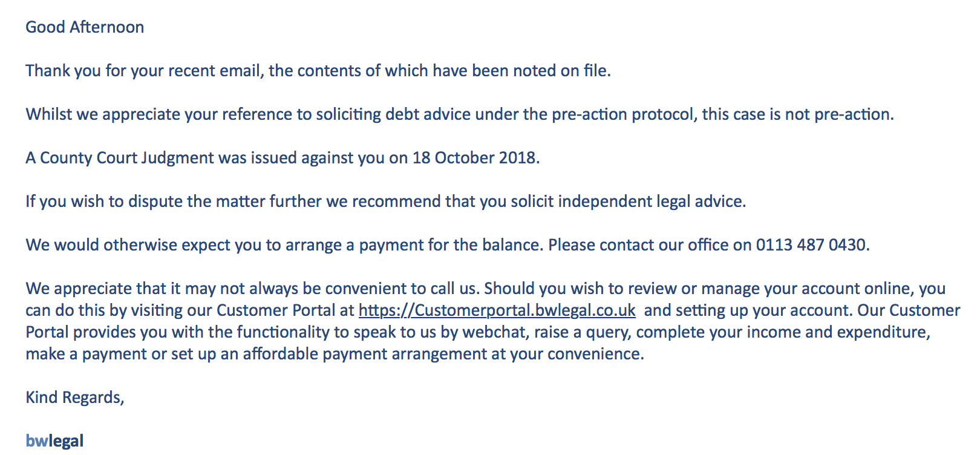Open the Customerportal.bwlegal.co.uk link
980x455 pixels.
point(497,310)
